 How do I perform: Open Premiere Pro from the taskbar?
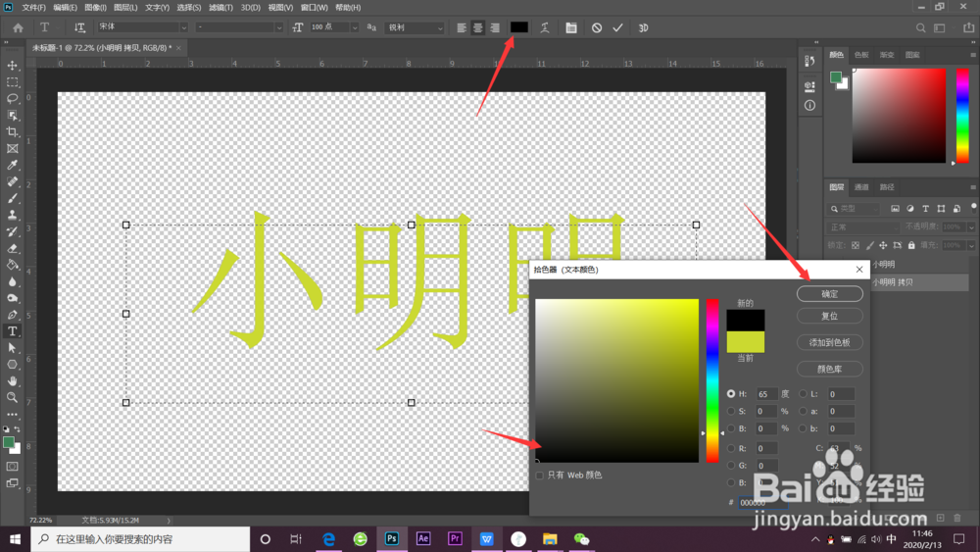(x=455, y=539)
